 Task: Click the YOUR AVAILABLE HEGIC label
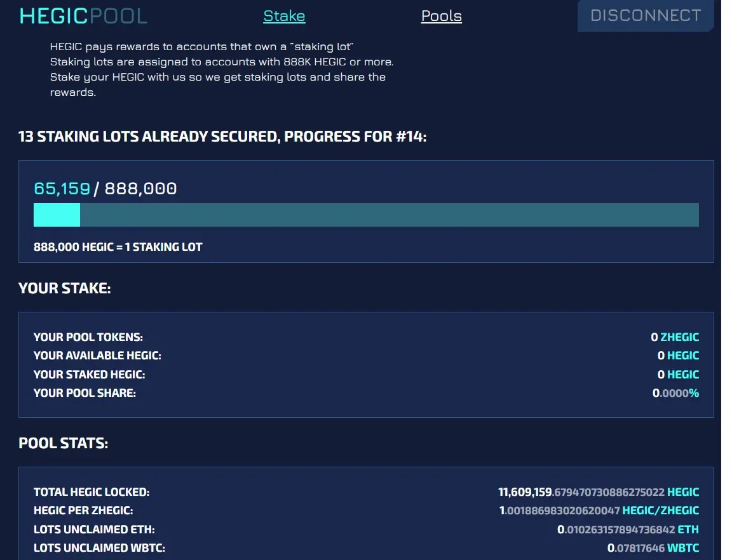tap(98, 356)
